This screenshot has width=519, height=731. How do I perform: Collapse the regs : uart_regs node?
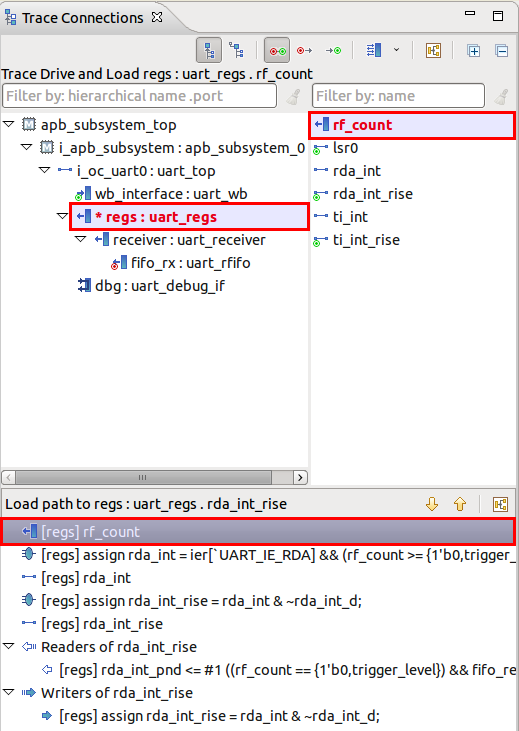click(62, 216)
